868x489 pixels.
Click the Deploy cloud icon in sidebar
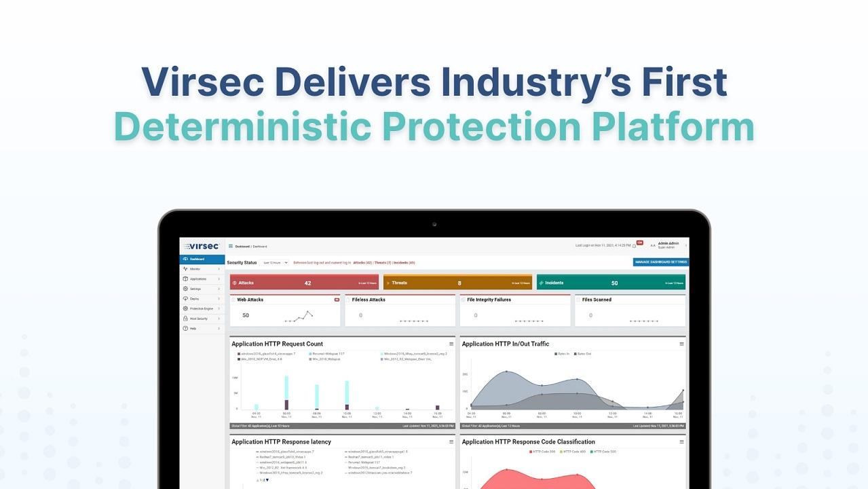tap(185, 298)
